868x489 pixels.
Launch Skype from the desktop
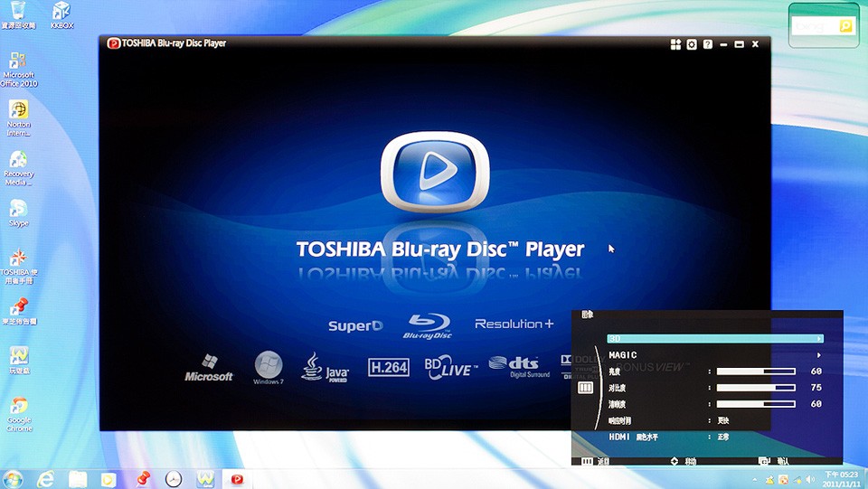point(18,212)
